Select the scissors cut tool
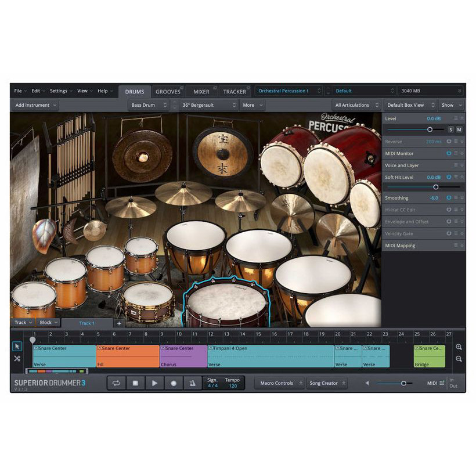Viewport: 476px width, 476px height. point(17,359)
